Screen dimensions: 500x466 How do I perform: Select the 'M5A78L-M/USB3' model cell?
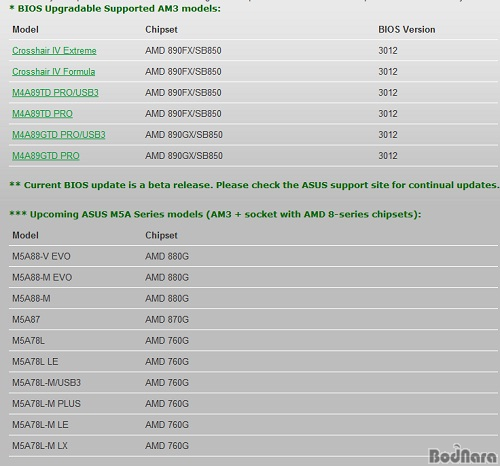pyautogui.click(x=47, y=382)
